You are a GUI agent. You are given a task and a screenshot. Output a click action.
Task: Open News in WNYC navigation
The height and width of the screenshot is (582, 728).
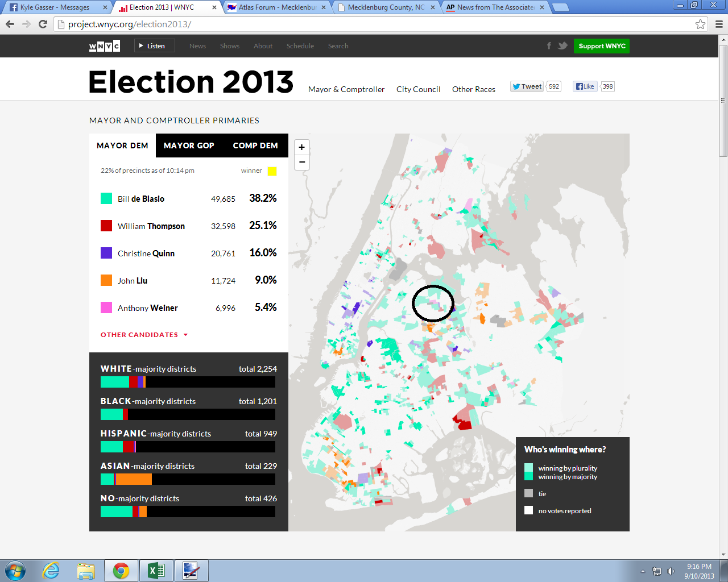(x=198, y=46)
